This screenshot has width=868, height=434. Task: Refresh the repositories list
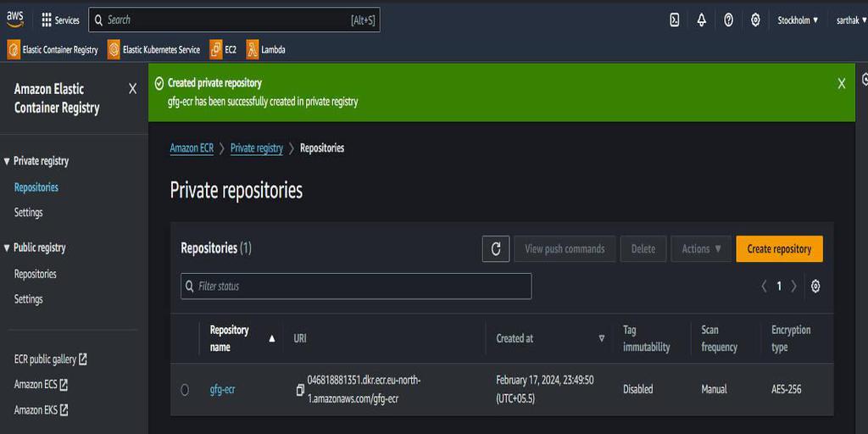point(496,249)
